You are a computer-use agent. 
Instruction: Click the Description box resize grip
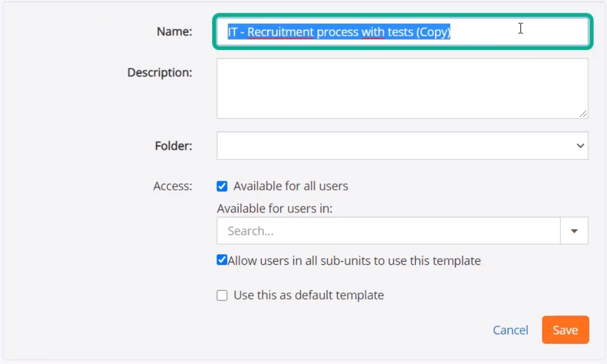click(x=583, y=114)
